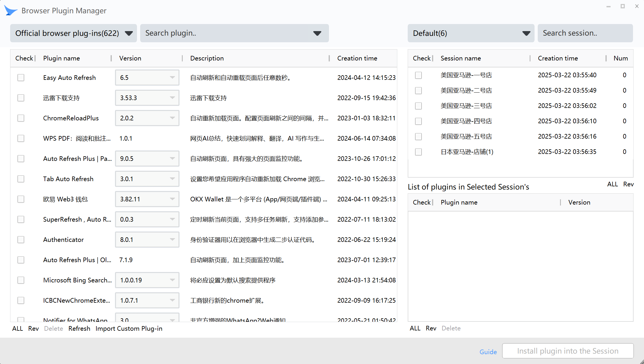The width and height of the screenshot is (644, 364).
Task: Minimize the Browser Plugin Manager window
Action: (608, 6)
